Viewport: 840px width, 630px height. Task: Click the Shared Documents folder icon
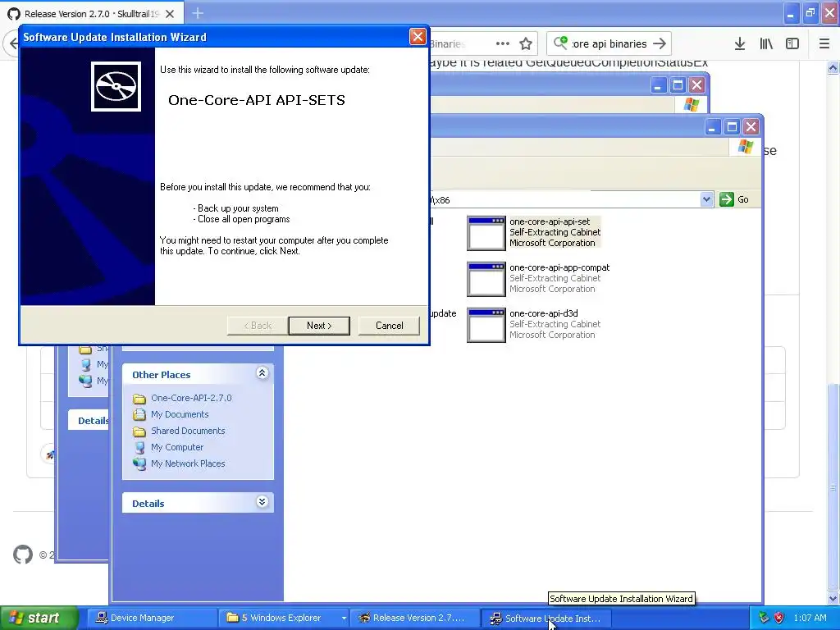[x=139, y=431]
